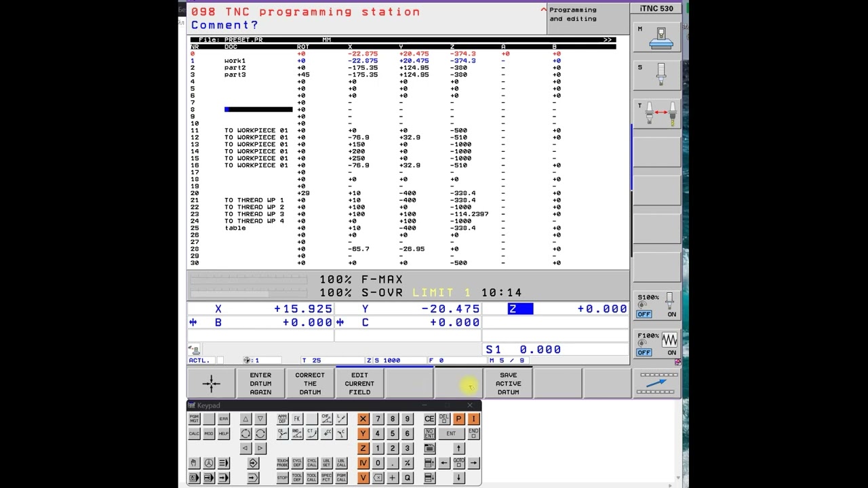The height and width of the screenshot is (488, 868).
Task: Click the keypad backspace key
Action: pos(378,478)
